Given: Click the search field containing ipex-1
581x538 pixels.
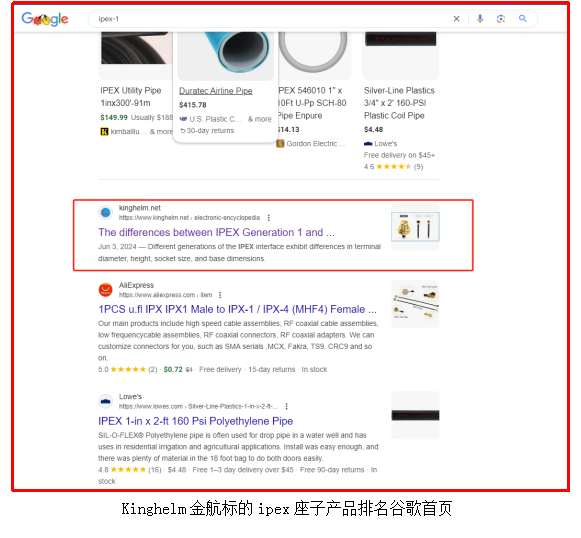Looking at the screenshot, I should coord(270,19).
